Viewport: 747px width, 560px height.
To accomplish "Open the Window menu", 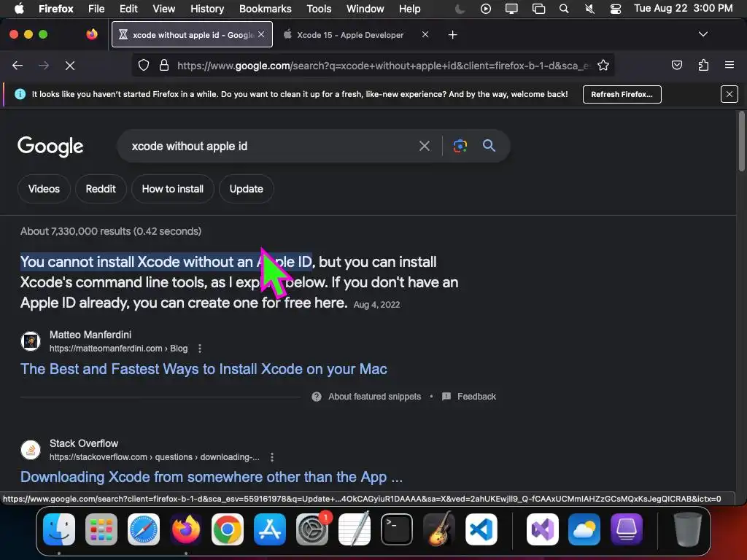I will pyautogui.click(x=365, y=9).
